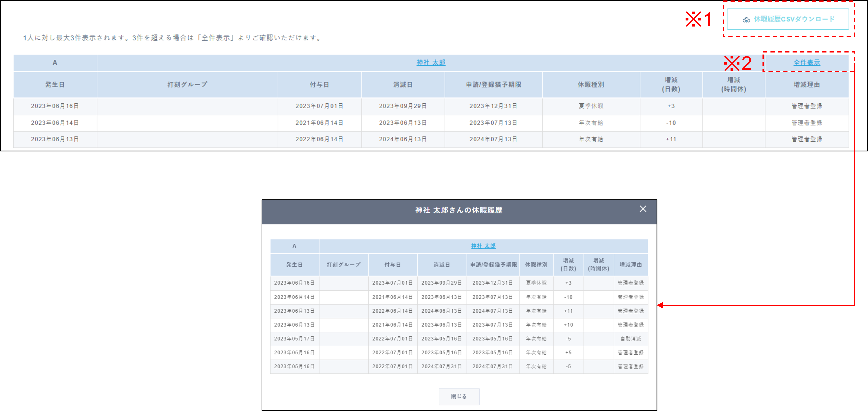The height and width of the screenshot is (411, 868).
Task: Click the 自動消滅 cell in dialog
Action: (x=630, y=338)
